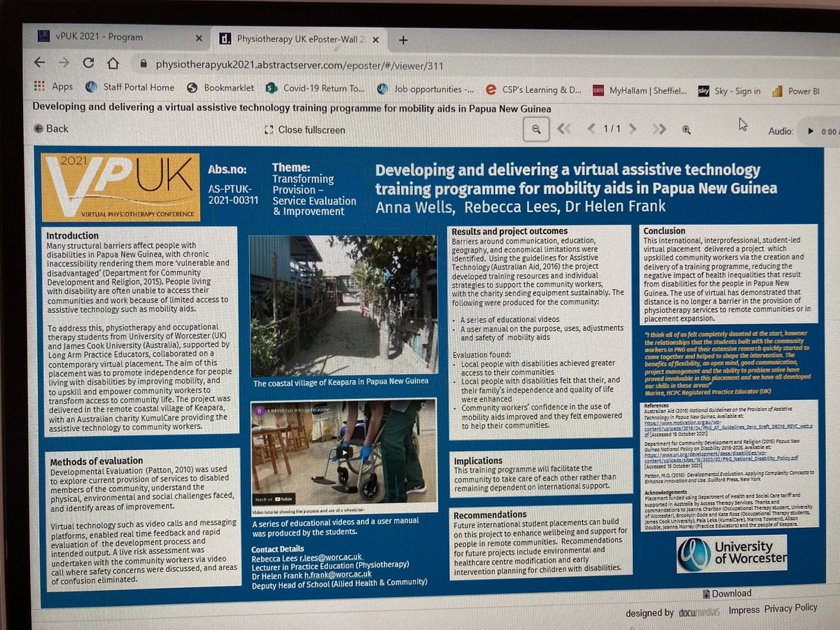Open the Apps grid shortcut in bookmarks bar
This screenshot has height=630, width=840.
(55, 87)
